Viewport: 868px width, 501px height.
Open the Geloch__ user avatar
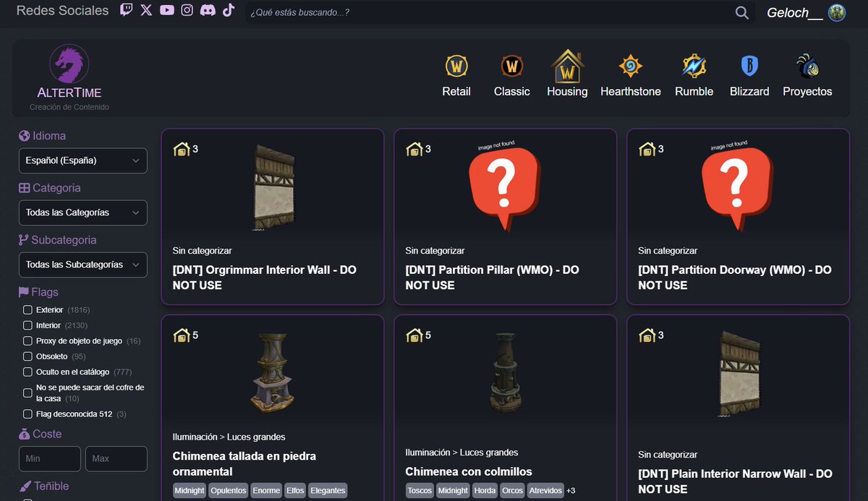837,12
